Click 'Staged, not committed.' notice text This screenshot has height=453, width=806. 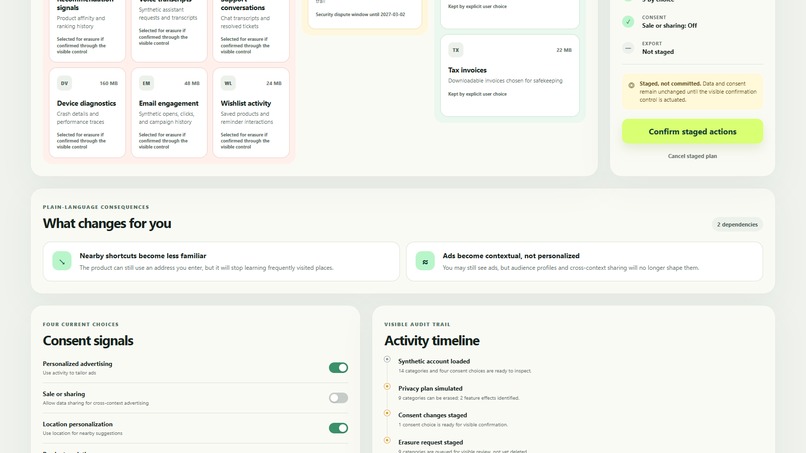pyautogui.click(x=670, y=83)
